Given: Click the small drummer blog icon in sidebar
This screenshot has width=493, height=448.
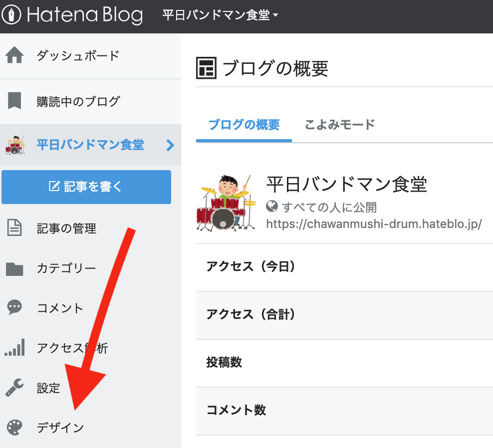Looking at the screenshot, I should [x=15, y=145].
